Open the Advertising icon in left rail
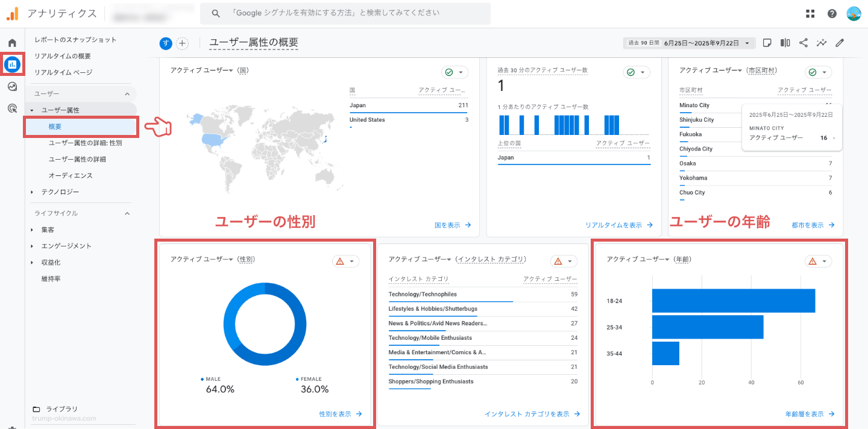 click(x=12, y=108)
